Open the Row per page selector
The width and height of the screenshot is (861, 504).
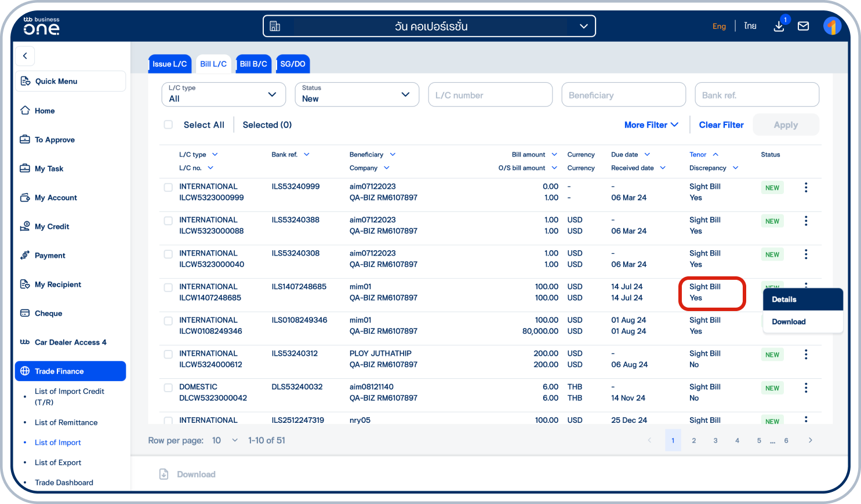[x=225, y=440]
